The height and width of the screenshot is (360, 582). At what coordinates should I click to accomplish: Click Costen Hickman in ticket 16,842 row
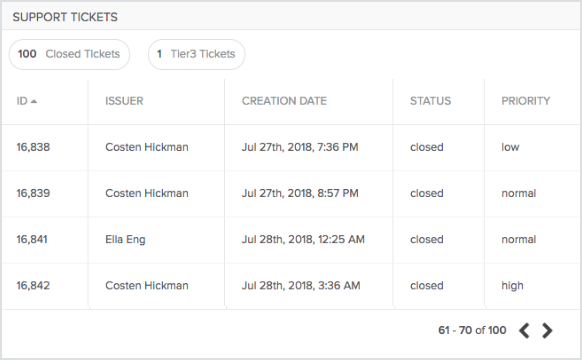click(x=147, y=285)
